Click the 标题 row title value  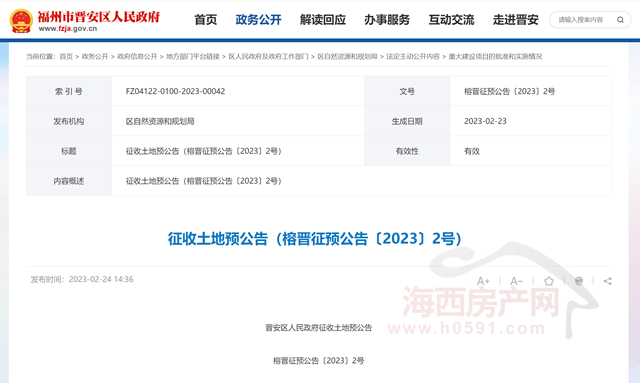coord(204,151)
